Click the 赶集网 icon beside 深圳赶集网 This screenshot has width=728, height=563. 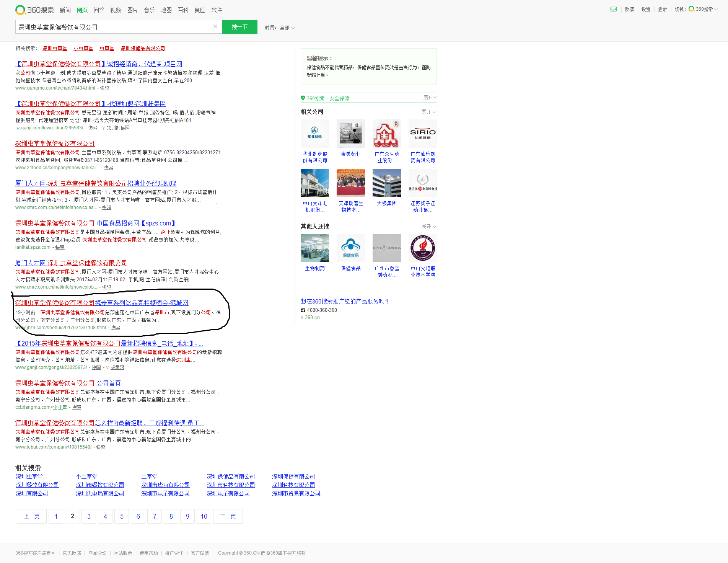[x=104, y=128]
